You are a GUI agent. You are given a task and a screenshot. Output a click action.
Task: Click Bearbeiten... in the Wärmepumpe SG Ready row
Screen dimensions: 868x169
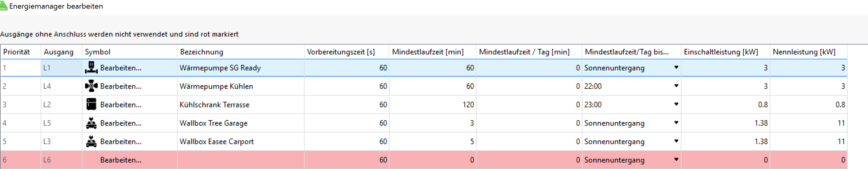(121, 68)
